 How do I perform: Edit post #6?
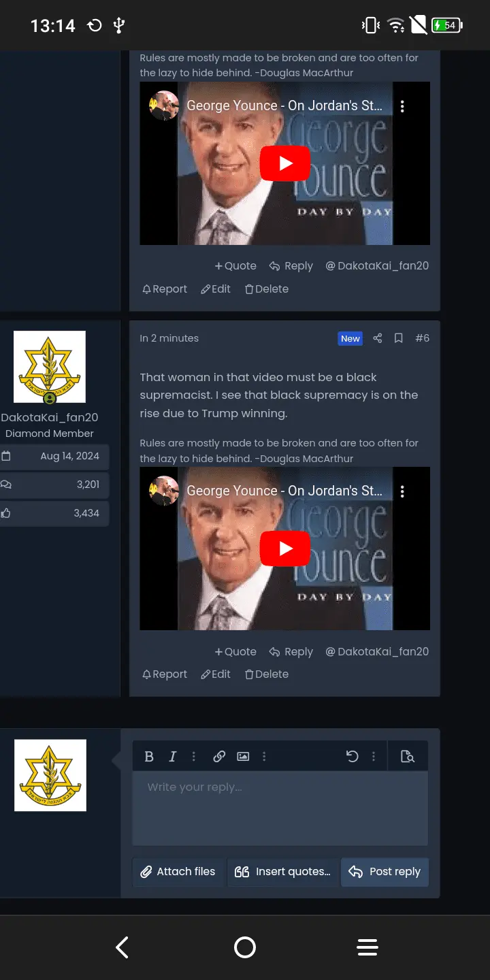216,674
